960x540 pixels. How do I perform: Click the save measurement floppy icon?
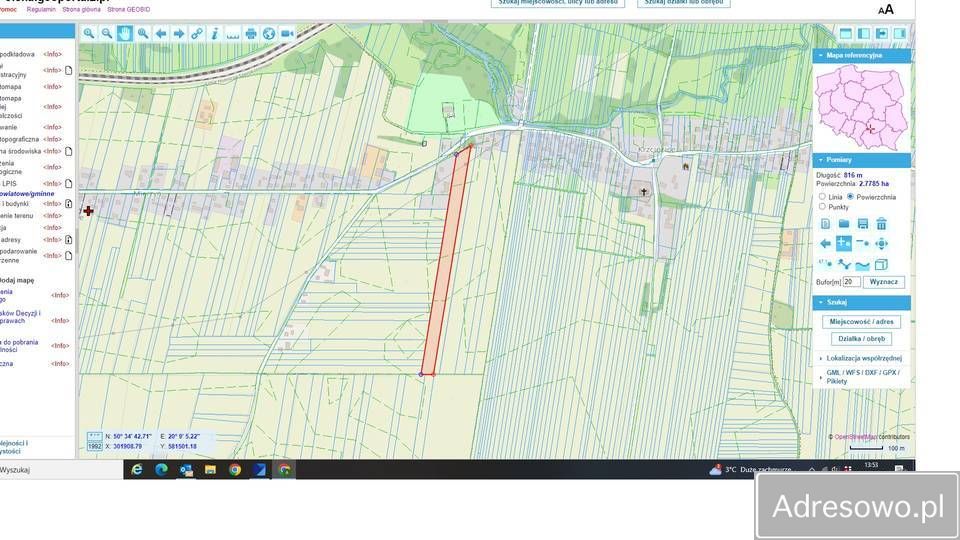pos(862,224)
